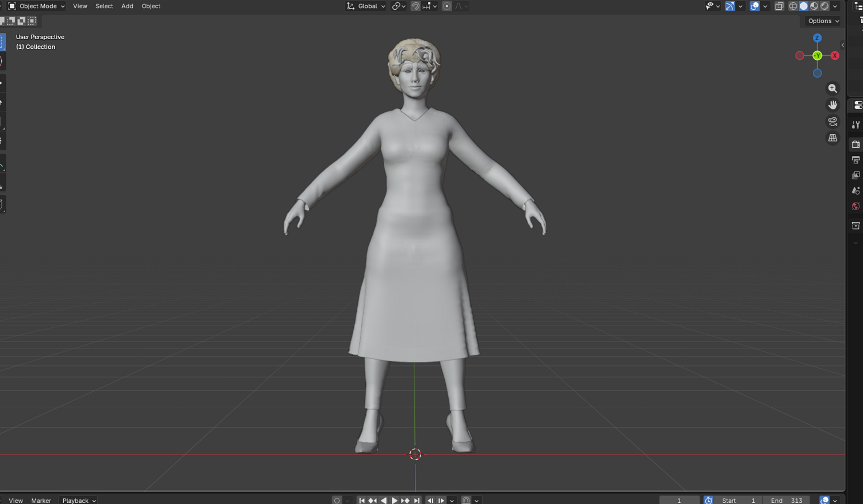The image size is (863, 504).
Task: Toggle the camera view icon
Action: [x=833, y=121]
